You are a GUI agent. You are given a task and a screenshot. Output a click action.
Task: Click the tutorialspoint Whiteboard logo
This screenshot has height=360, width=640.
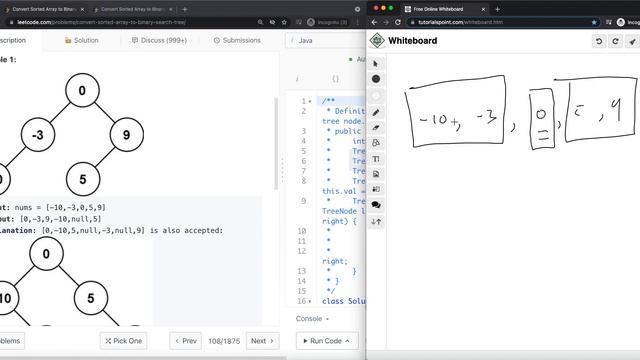click(377, 40)
